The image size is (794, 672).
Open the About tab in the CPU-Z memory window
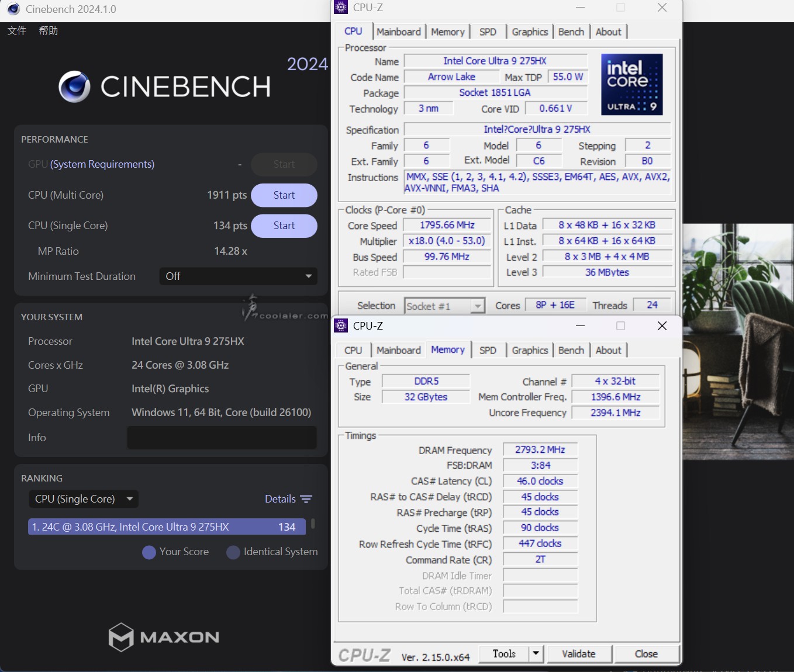pos(608,350)
